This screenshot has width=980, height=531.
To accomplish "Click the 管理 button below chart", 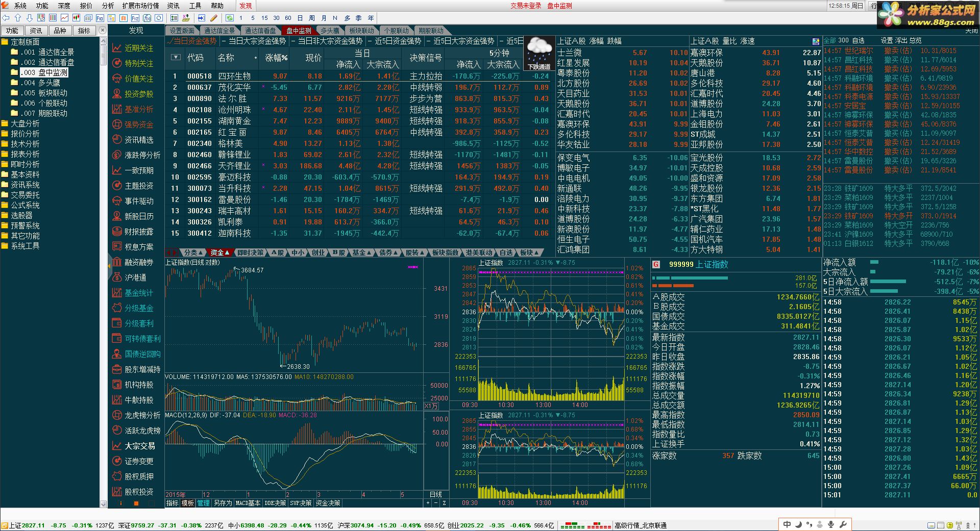I will click(204, 503).
